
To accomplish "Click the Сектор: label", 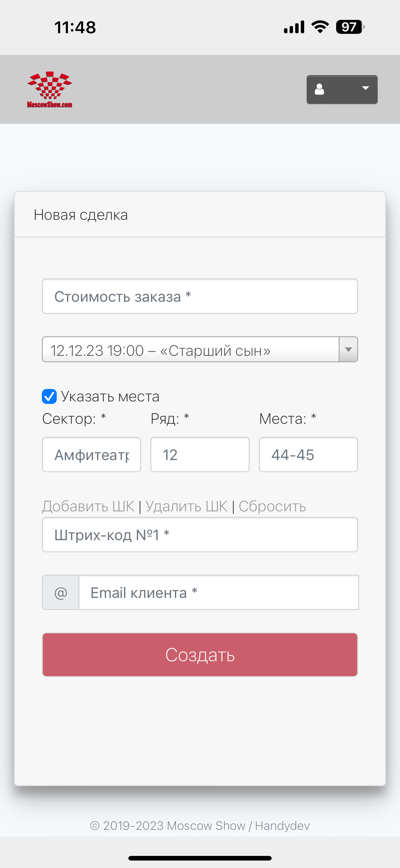I will pyautogui.click(x=74, y=419).
